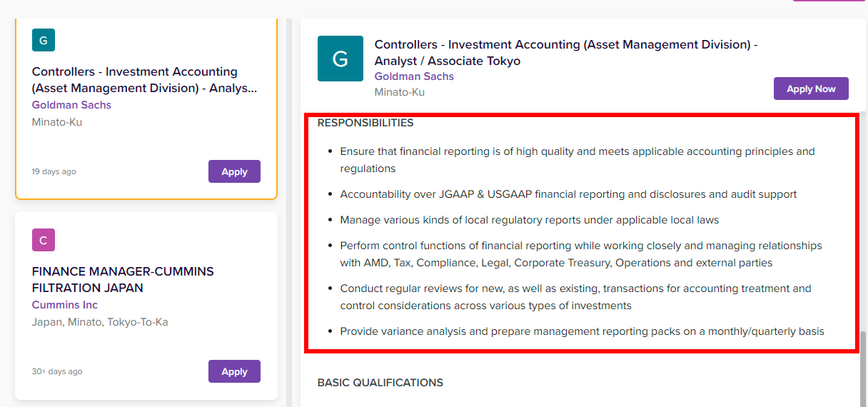Screen dimensions: 868x407
Task: Select Controllers - Investment Accounting job card title
Action: 144,80
